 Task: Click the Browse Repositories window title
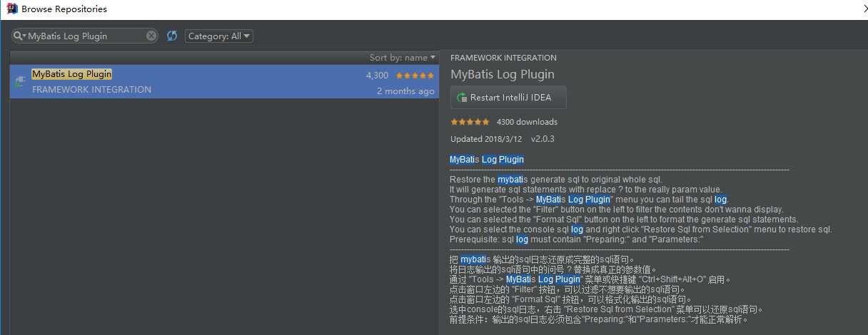point(64,9)
